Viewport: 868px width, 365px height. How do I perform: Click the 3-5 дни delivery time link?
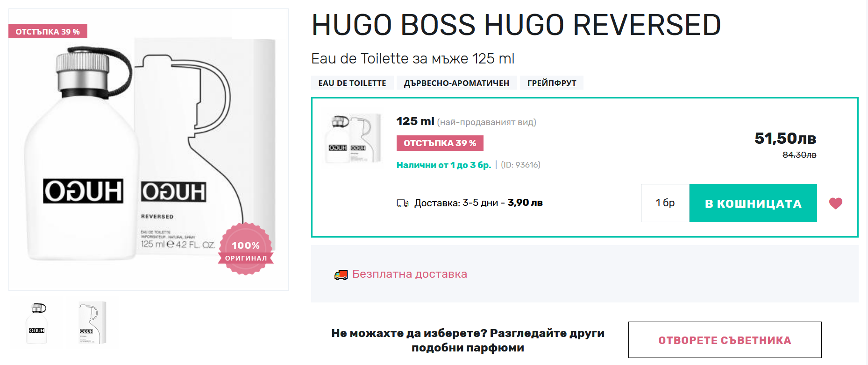coord(480,203)
